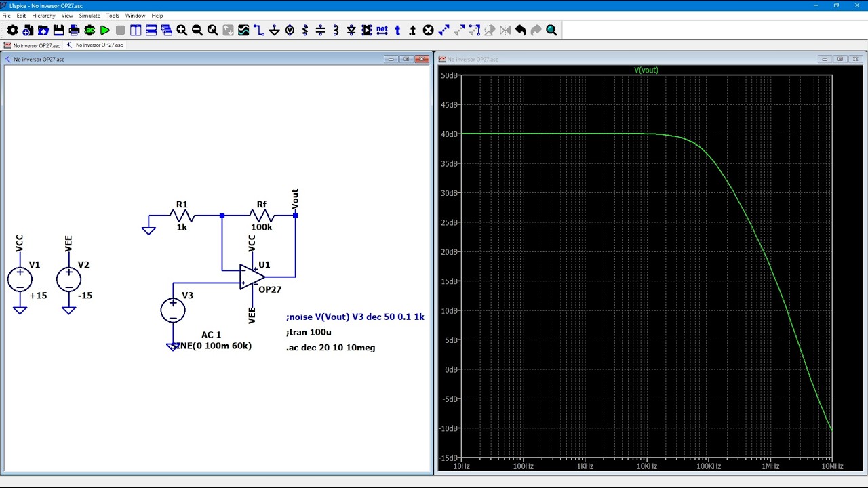This screenshot has width=868, height=488.
Task: Open the Hierarchy menu
Action: coord(43,16)
